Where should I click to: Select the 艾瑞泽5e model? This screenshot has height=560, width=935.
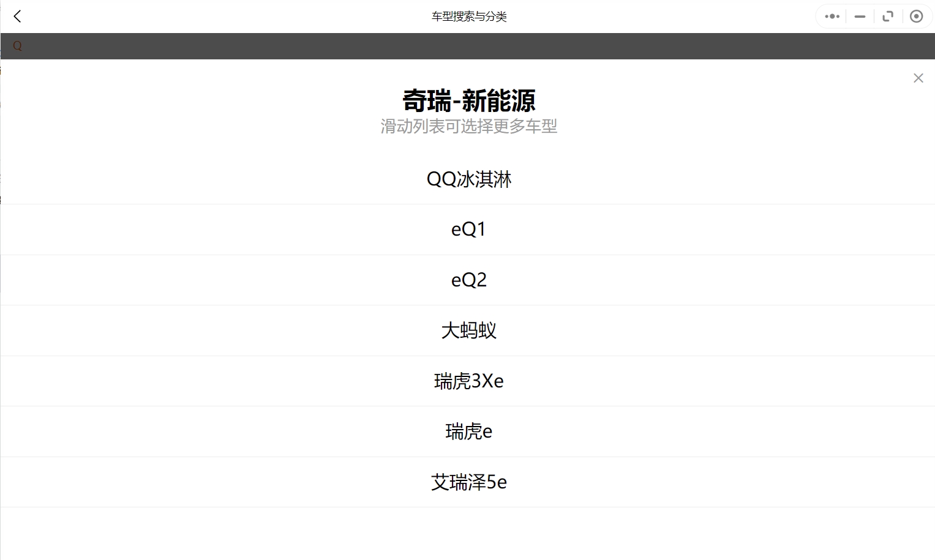tap(468, 482)
